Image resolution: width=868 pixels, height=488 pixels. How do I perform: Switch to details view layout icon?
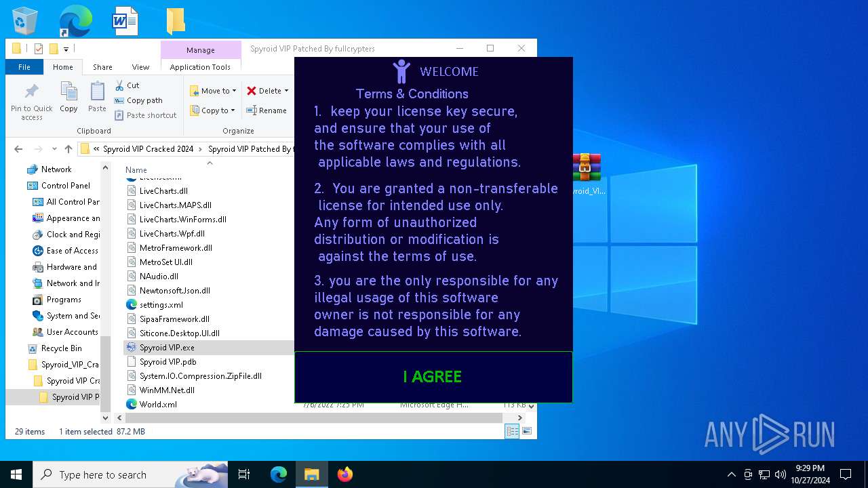(512, 432)
